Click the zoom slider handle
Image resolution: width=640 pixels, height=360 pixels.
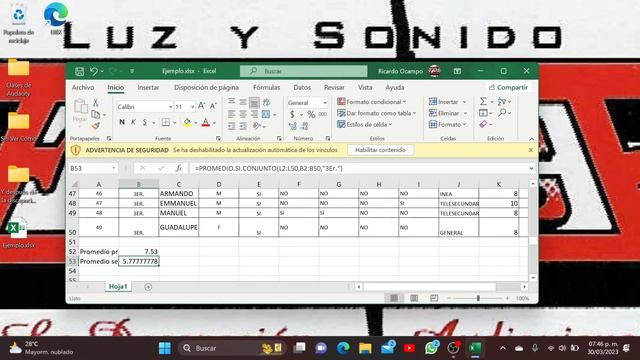coord(478,298)
